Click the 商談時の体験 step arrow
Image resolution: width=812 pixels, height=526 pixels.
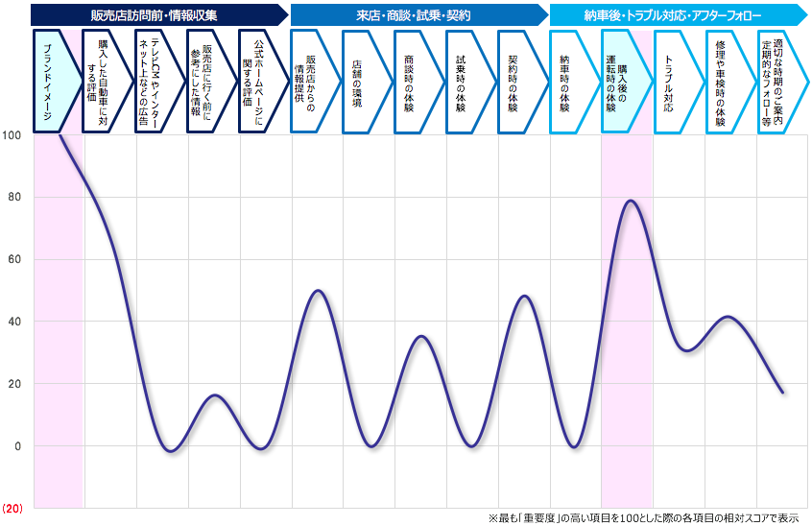pos(417,82)
